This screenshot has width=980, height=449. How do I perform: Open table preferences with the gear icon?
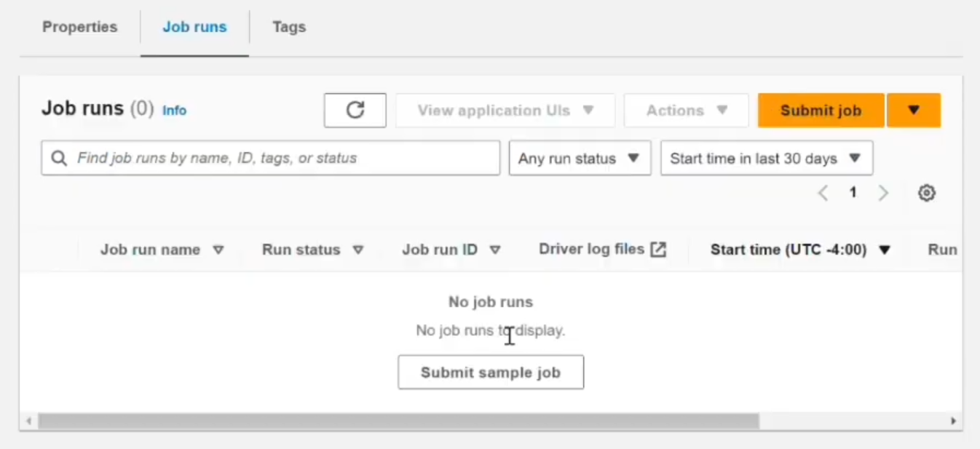[926, 192]
